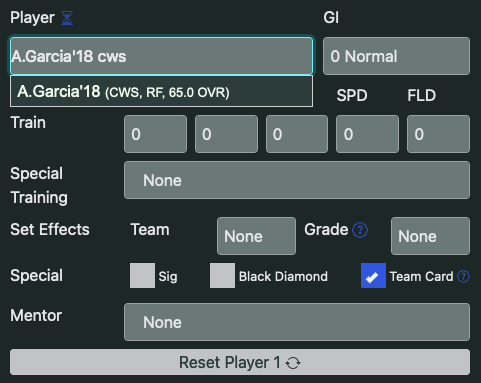Uncheck the Team Card checkbox
This screenshot has height=383, width=481.
[x=373, y=276]
